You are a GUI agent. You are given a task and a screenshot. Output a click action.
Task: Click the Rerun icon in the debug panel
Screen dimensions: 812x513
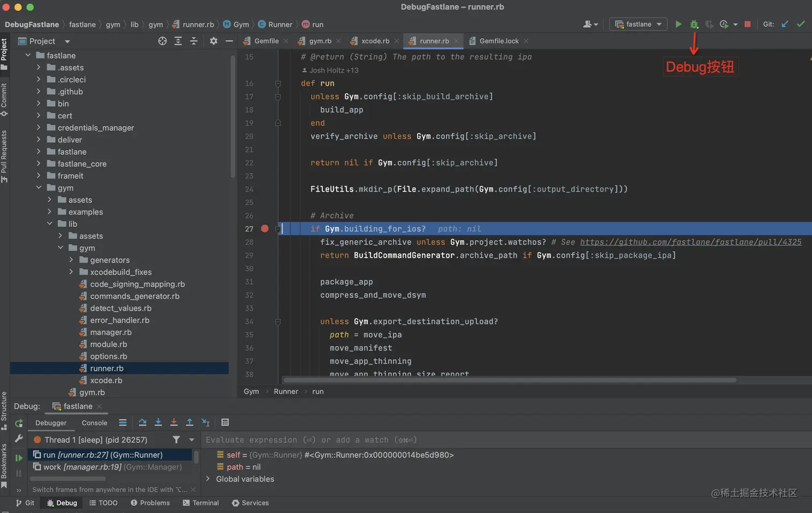[18, 423]
